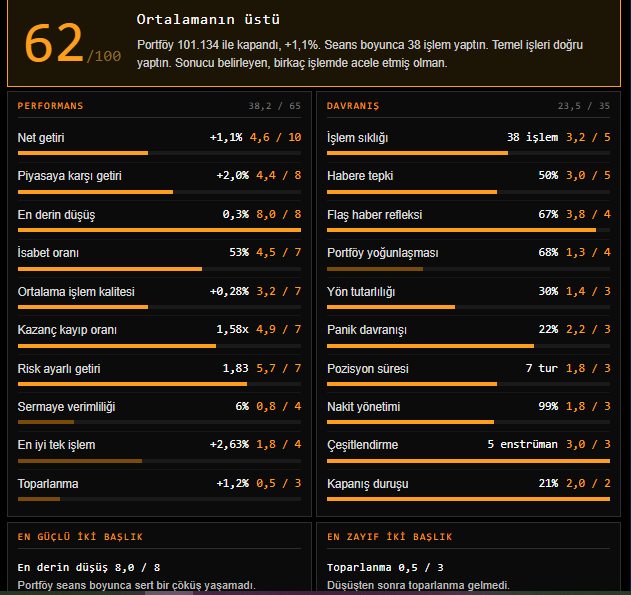Click the DAVRANIŞ section header

[x=353, y=106]
